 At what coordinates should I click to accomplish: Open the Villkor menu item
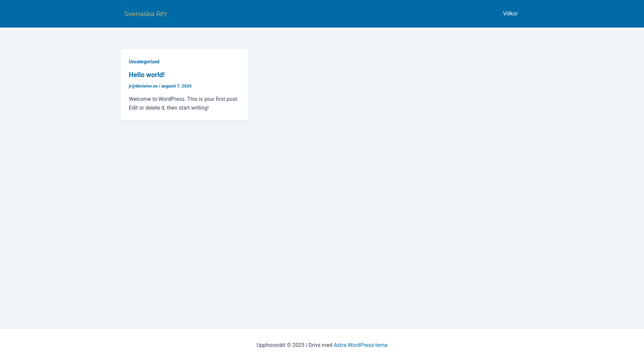(510, 14)
